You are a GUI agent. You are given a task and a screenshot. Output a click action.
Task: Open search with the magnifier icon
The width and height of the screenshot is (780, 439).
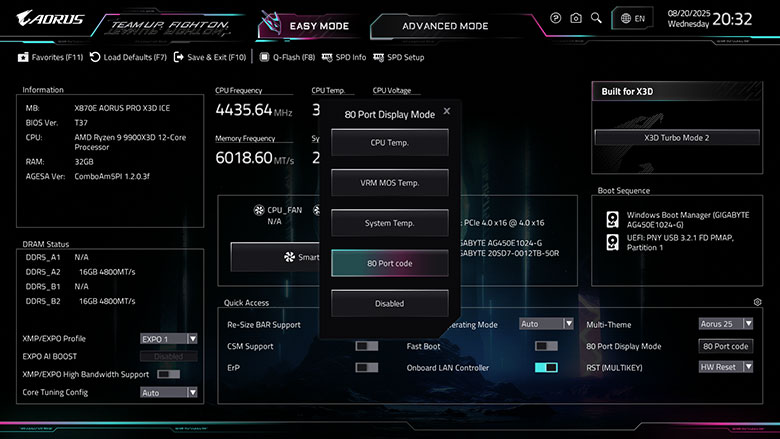click(x=596, y=18)
